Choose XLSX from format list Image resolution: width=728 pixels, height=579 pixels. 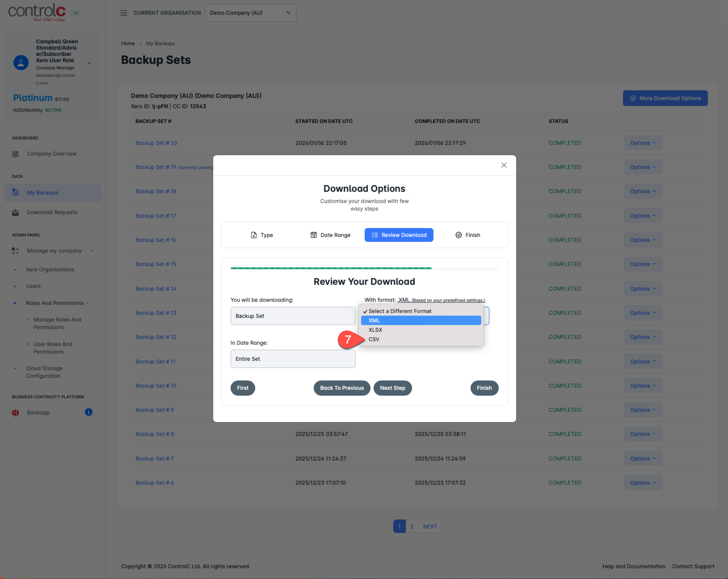pos(375,330)
